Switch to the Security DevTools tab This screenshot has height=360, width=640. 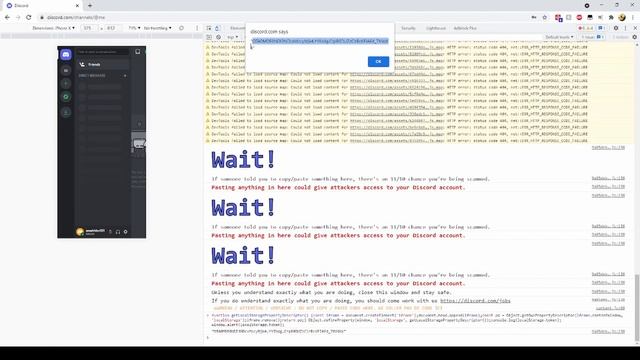pyautogui.click(x=408, y=28)
